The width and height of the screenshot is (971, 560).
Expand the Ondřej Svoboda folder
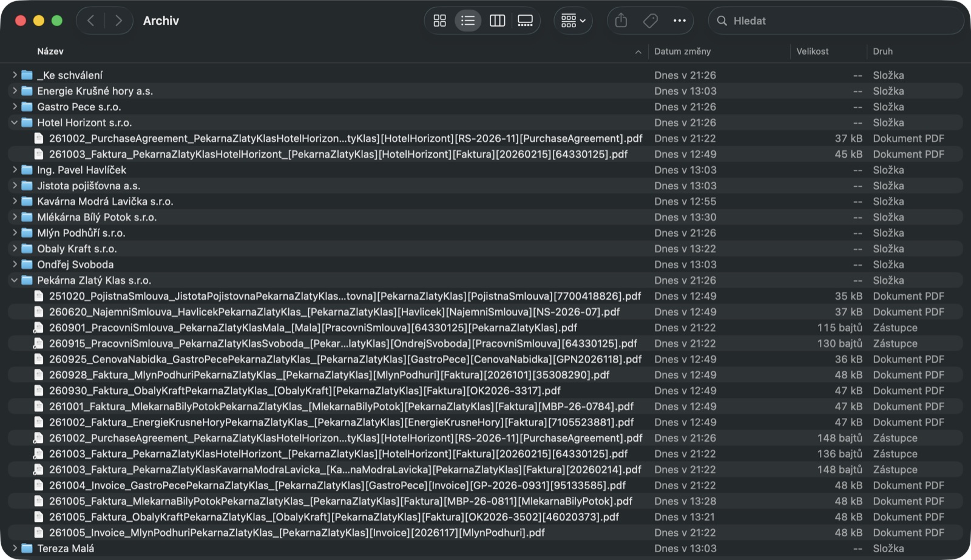[x=15, y=264]
